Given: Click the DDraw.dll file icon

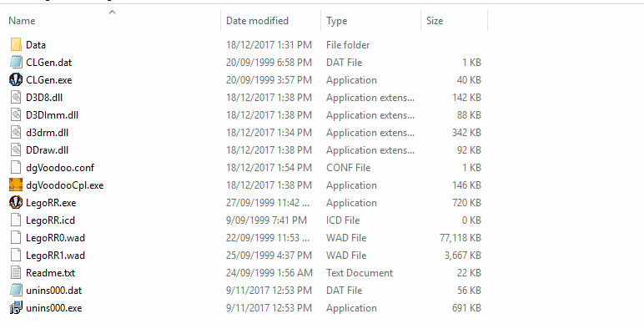Looking at the screenshot, I should tap(16, 150).
